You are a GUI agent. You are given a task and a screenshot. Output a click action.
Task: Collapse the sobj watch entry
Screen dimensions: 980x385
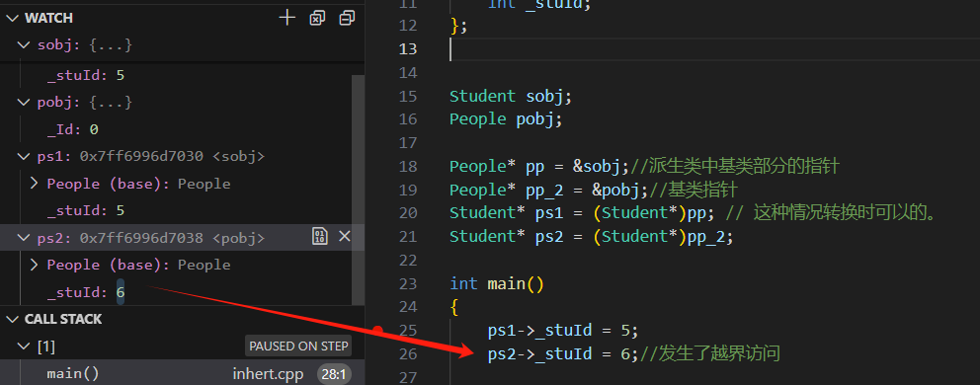pyautogui.click(x=24, y=45)
